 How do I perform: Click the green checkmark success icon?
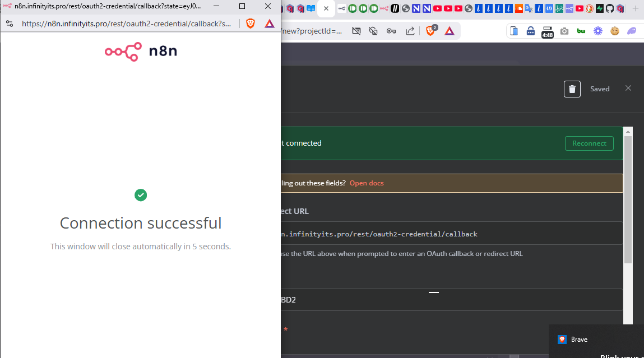(x=140, y=195)
